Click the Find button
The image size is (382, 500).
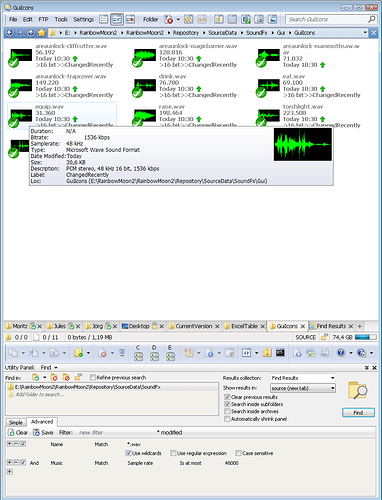pos(358,413)
